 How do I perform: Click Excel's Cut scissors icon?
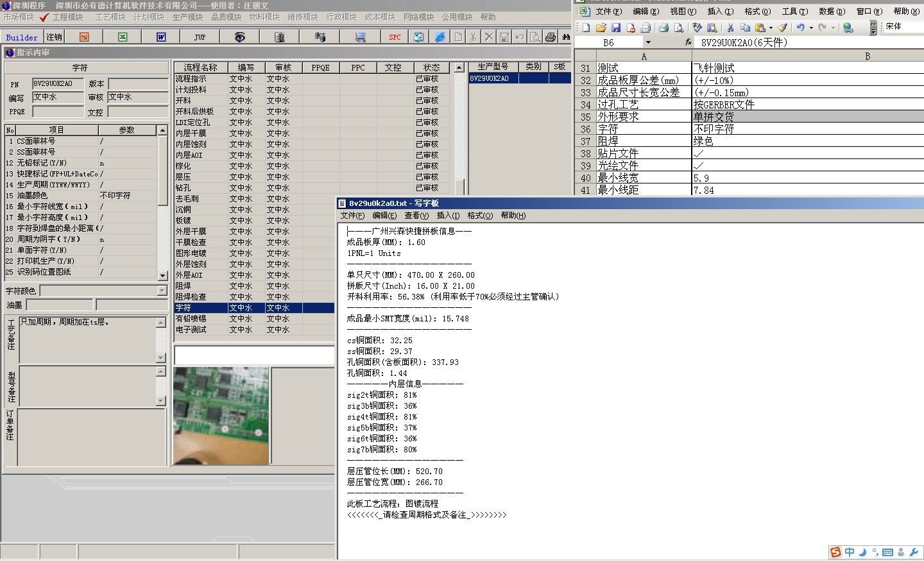tap(730, 28)
